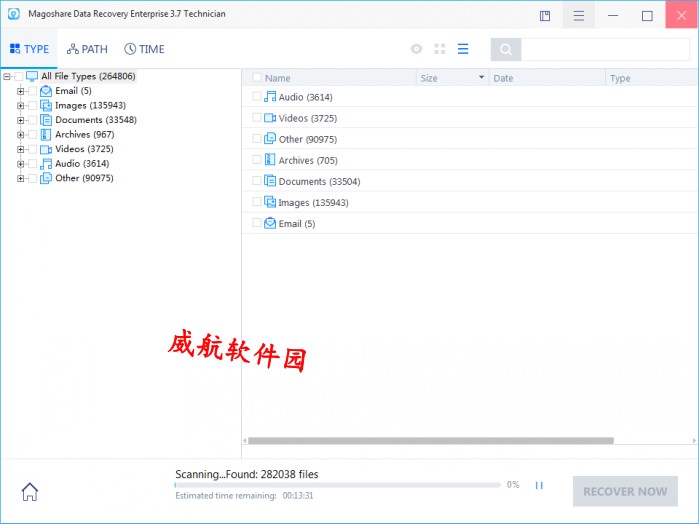This screenshot has width=699, height=524.
Task: Click the Audio music icon in file list
Action: tap(270, 96)
